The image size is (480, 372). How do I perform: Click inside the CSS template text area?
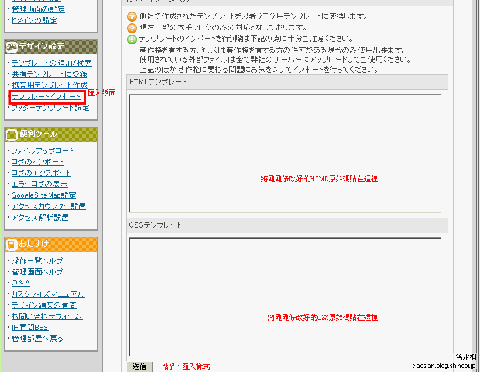(x=285, y=297)
